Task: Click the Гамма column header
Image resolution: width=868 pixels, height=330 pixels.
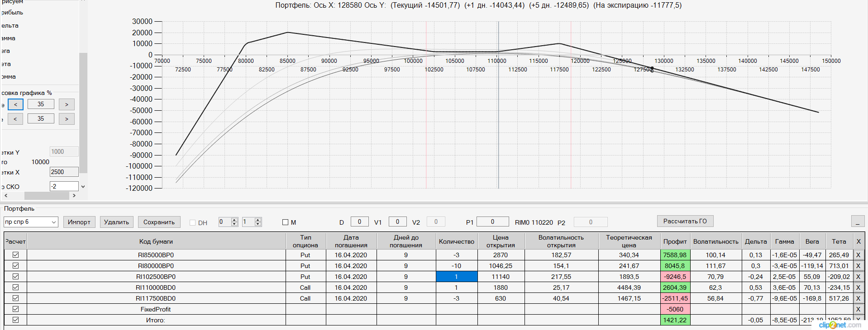Action: pyautogui.click(x=785, y=241)
